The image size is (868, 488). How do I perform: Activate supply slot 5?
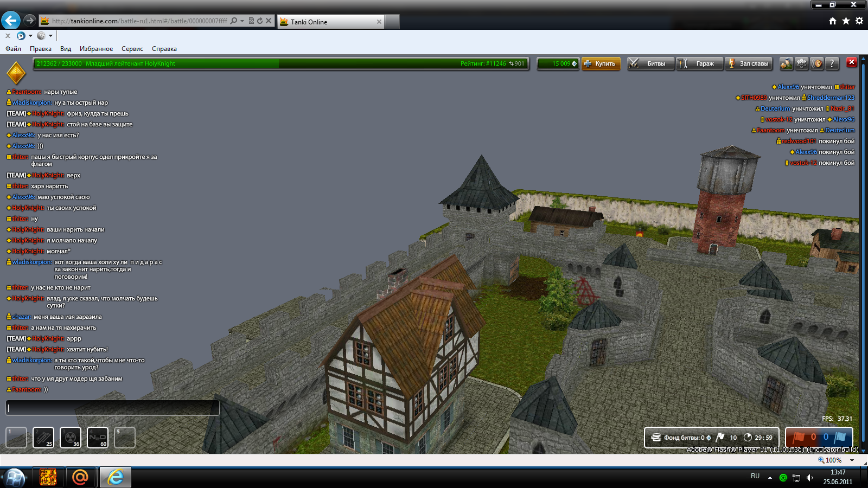[x=125, y=438]
